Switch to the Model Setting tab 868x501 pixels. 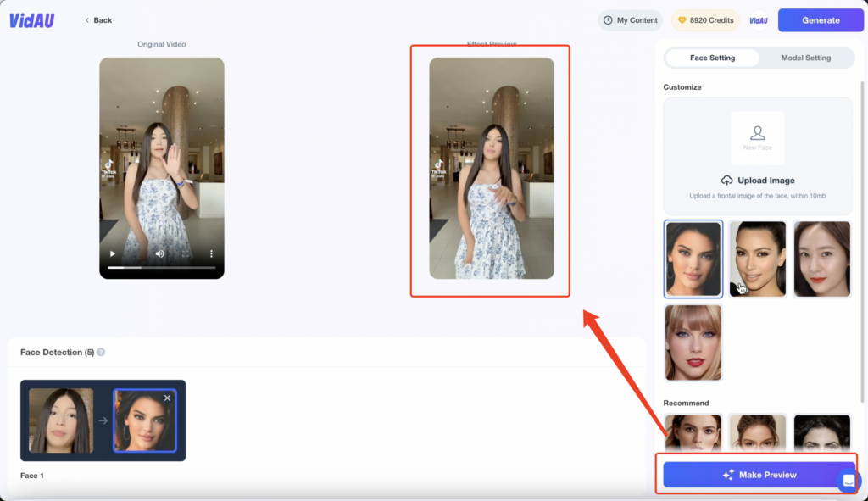pyautogui.click(x=805, y=58)
